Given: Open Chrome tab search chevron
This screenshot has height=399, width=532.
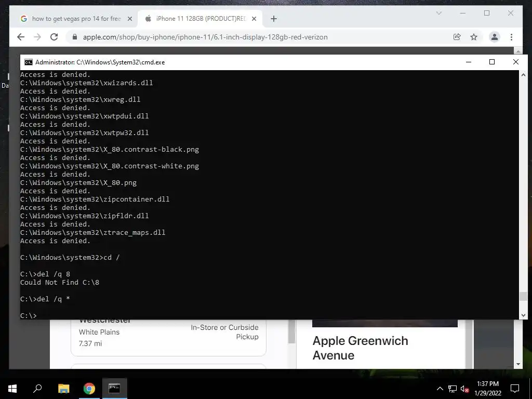Looking at the screenshot, I should (438, 13).
